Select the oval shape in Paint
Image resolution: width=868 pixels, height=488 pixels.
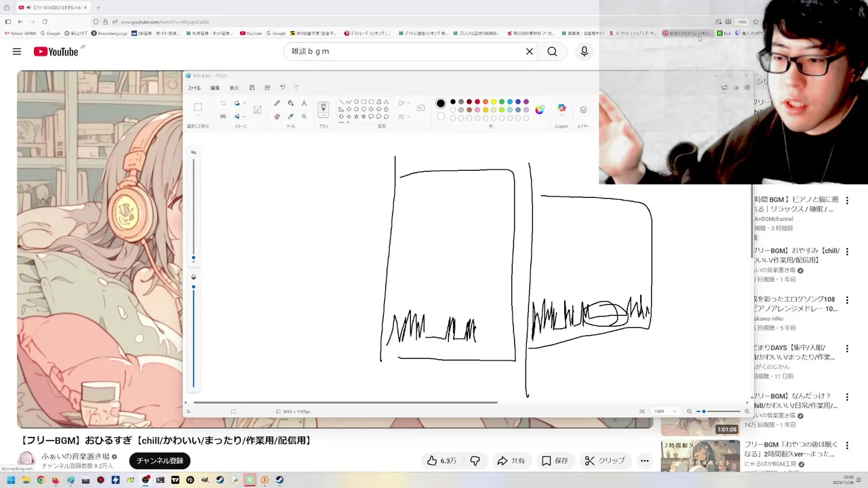(357, 102)
